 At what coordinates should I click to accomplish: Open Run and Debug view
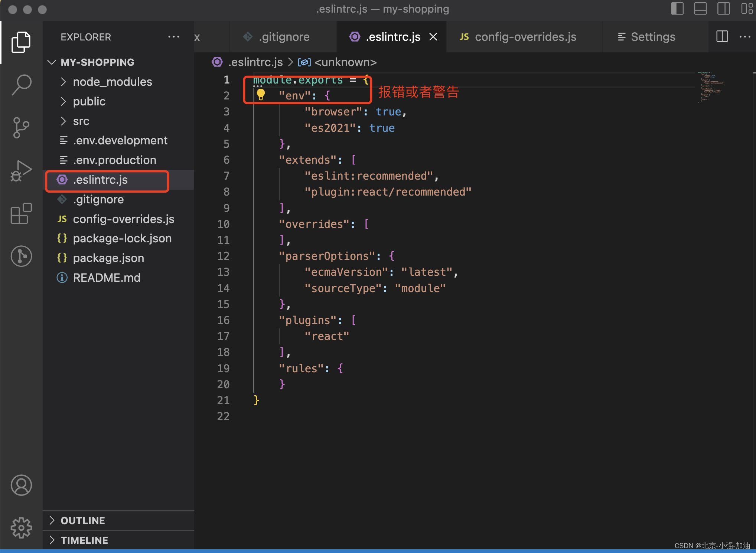click(x=21, y=171)
